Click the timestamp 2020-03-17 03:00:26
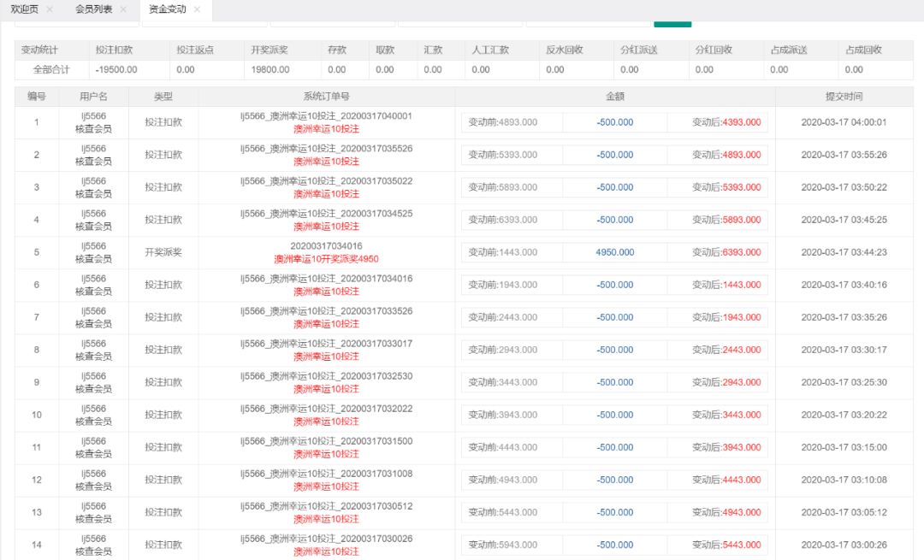Viewport: 924px width, 560px height. pos(844,545)
